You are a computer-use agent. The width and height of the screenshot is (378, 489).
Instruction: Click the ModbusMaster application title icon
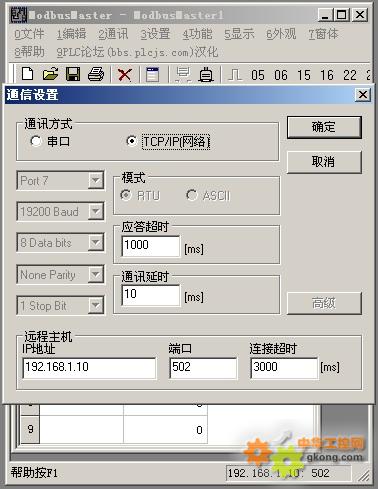coord(19,15)
